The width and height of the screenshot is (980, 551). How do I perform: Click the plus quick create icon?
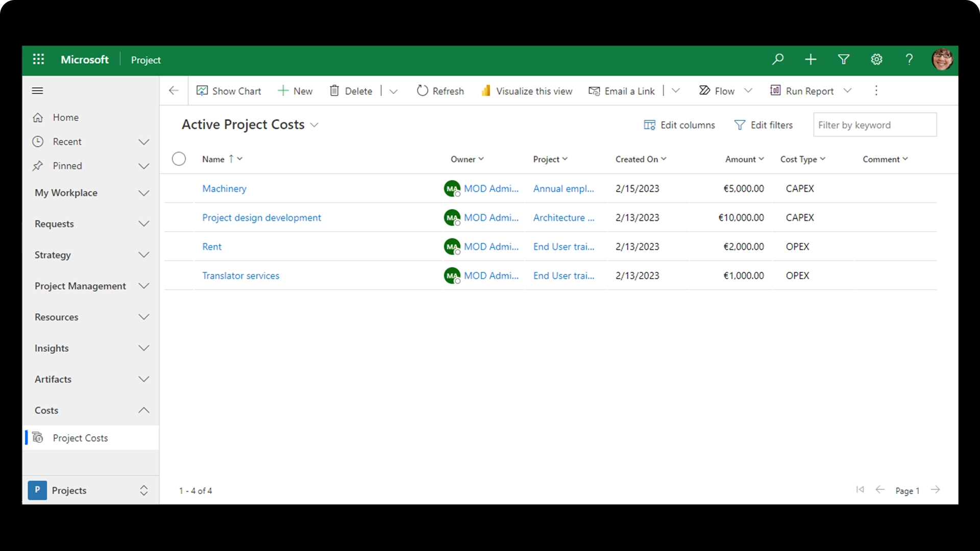811,59
